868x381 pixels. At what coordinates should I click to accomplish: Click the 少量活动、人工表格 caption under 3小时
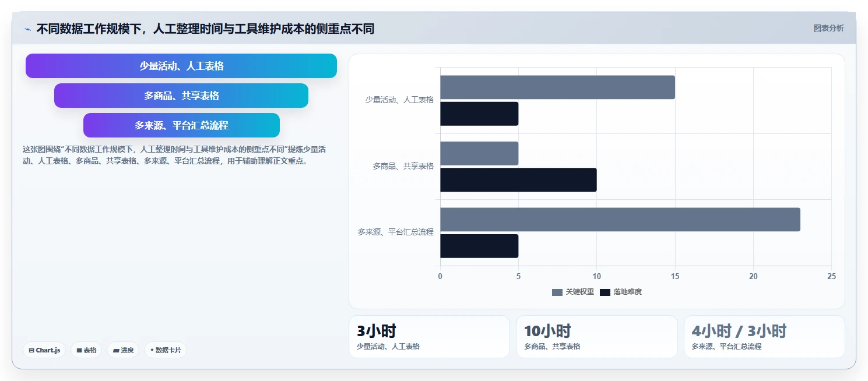(x=388, y=347)
